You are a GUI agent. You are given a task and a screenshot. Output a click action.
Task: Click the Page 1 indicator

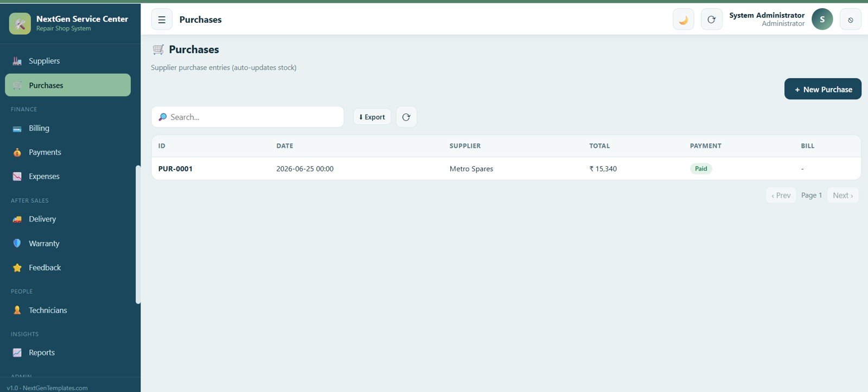(812, 195)
